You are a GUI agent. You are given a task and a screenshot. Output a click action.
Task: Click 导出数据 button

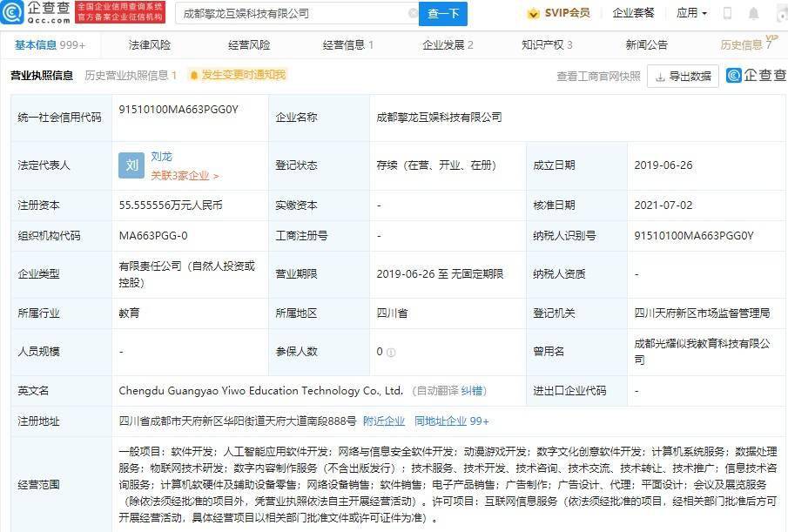click(x=683, y=77)
